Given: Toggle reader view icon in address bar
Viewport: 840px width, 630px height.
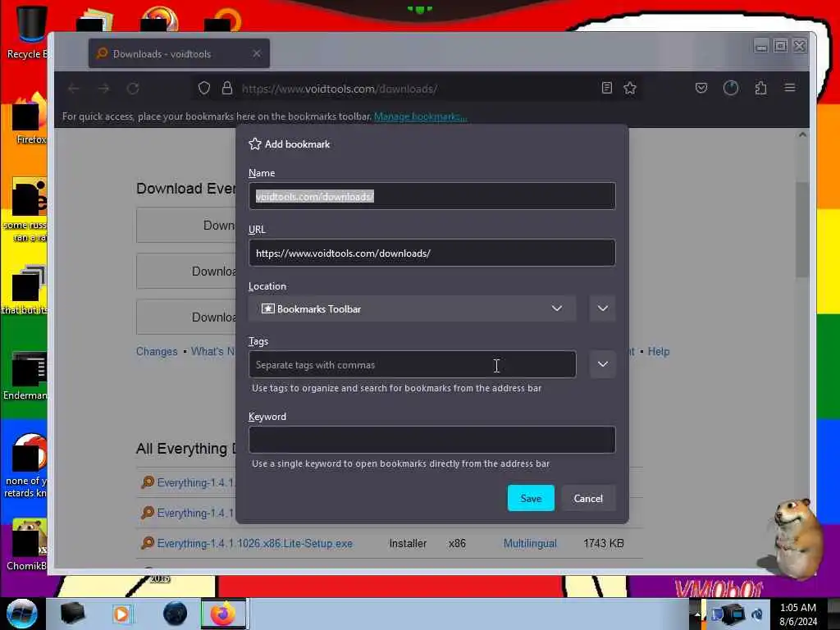Looking at the screenshot, I should click(606, 88).
